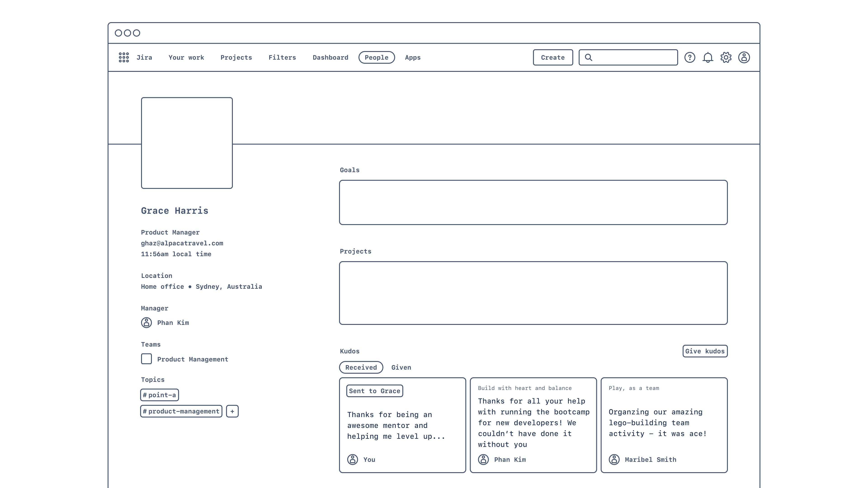Click Grace Harris's profile picture placeholder
The height and width of the screenshot is (488, 868).
click(x=187, y=143)
